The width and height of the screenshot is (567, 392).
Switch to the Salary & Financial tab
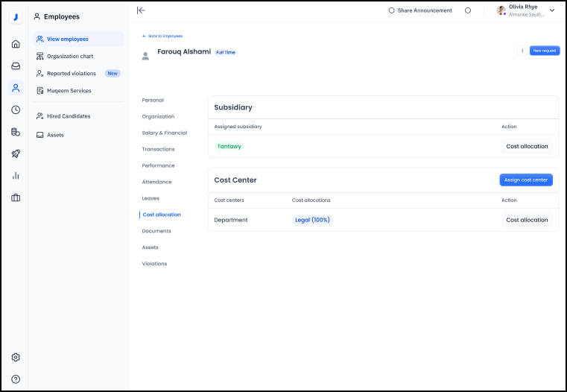[164, 133]
